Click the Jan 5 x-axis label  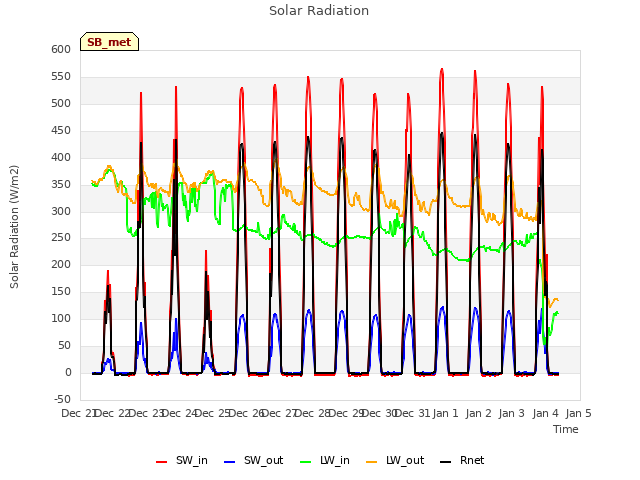(579, 413)
